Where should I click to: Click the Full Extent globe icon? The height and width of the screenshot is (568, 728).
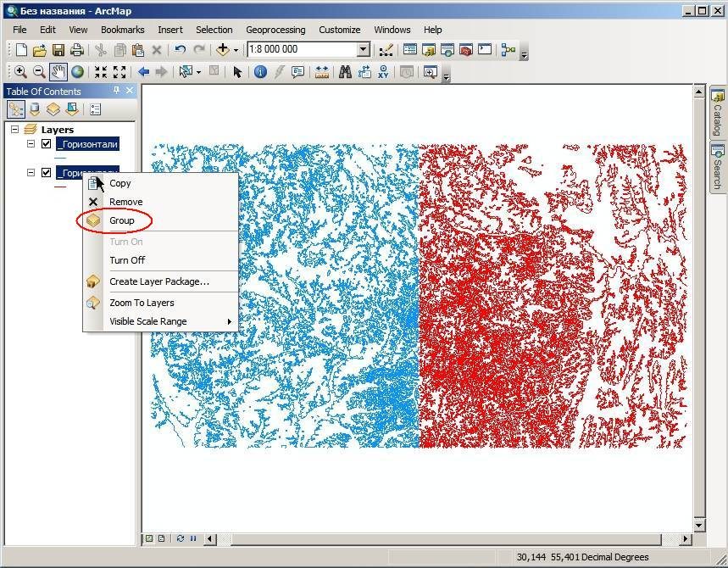[77, 71]
